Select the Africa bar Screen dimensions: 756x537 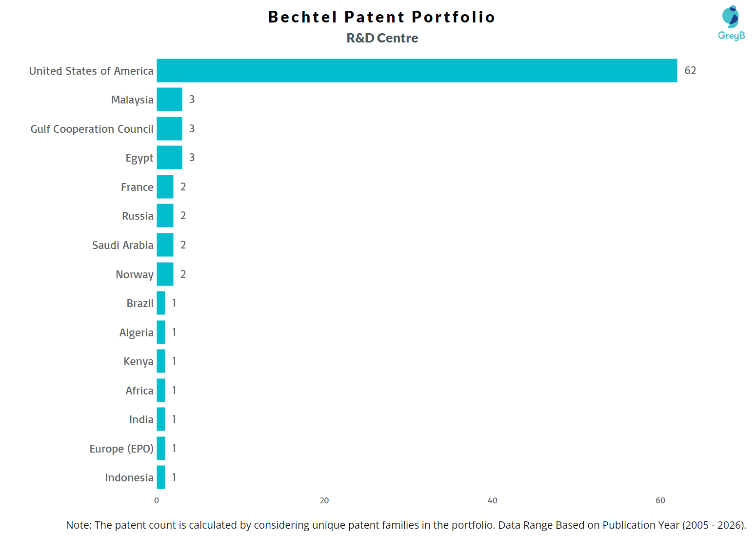[x=161, y=391]
